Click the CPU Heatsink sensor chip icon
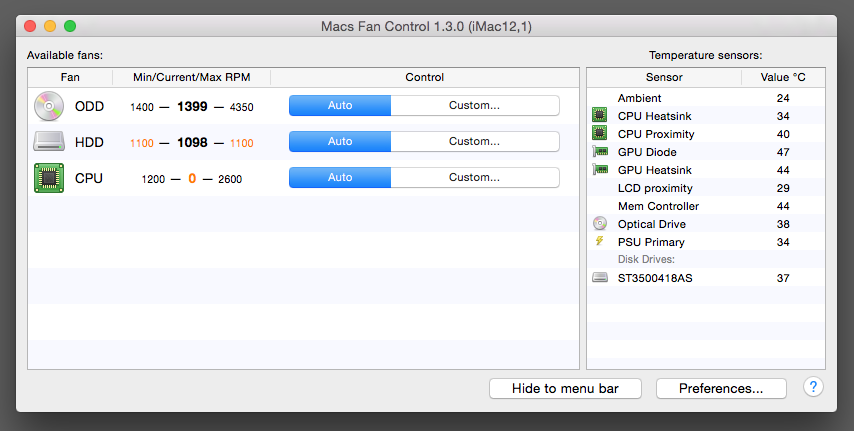854x431 pixels. click(x=600, y=115)
